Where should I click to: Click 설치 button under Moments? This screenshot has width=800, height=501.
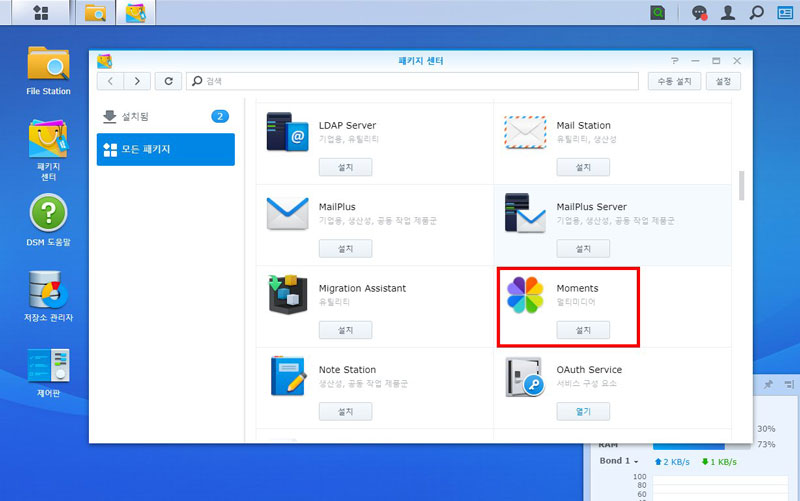click(583, 329)
